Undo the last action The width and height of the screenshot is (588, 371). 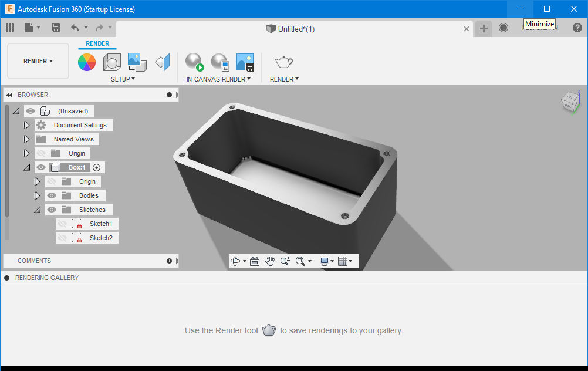75,28
